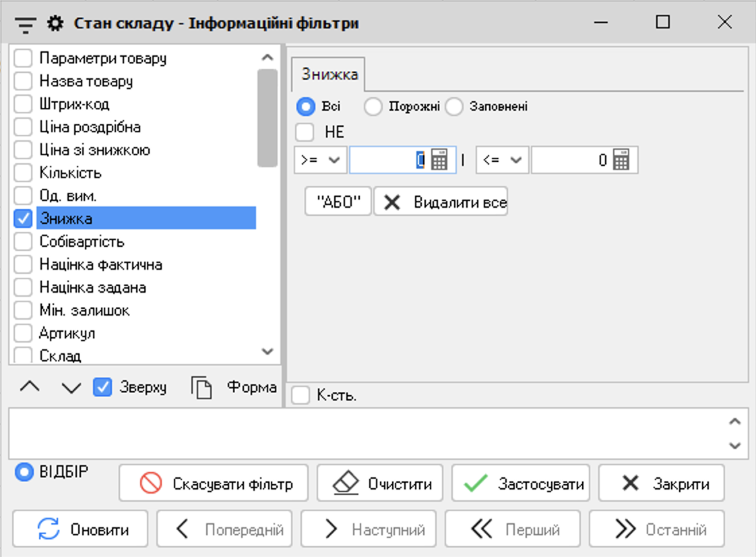This screenshot has height=557, width=756.
Task: Open calculator for the second value field
Action: [621, 160]
